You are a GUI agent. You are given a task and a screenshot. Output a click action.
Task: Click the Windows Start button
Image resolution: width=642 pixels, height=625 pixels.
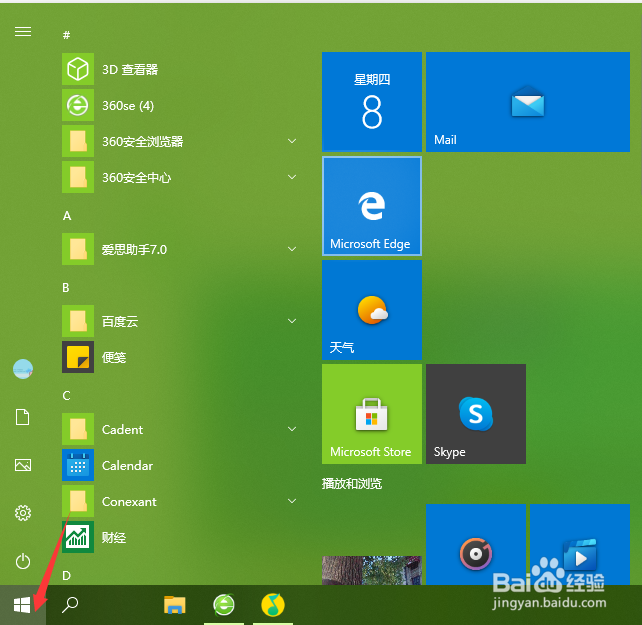click(23, 605)
